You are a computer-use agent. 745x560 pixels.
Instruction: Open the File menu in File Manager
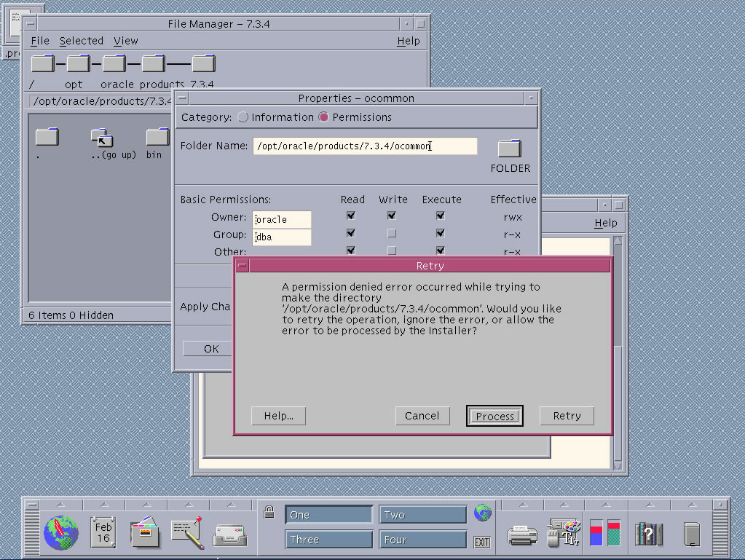point(40,41)
